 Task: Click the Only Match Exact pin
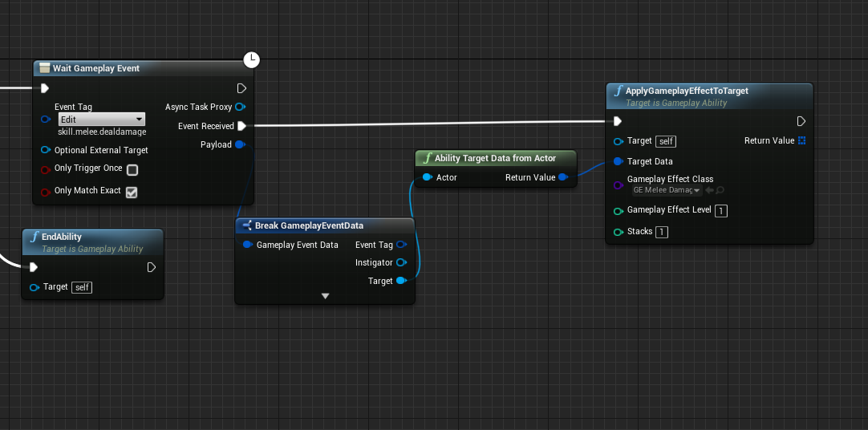point(46,192)
